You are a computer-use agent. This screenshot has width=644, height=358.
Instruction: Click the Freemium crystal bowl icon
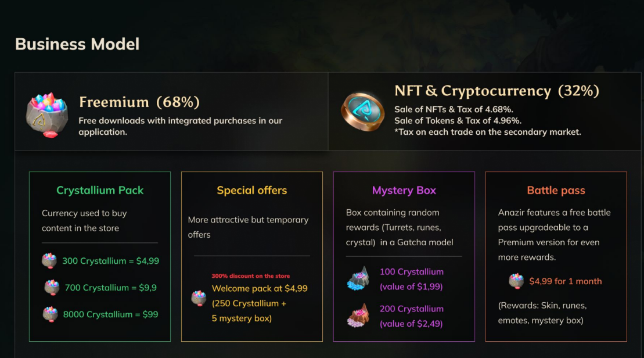click(x=47, y=114)
